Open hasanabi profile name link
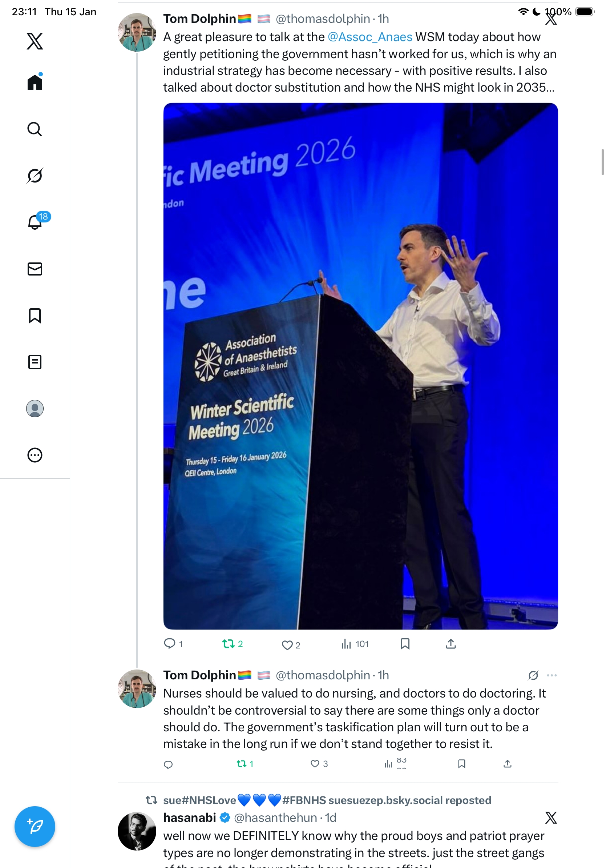 (x=189, y=817)
